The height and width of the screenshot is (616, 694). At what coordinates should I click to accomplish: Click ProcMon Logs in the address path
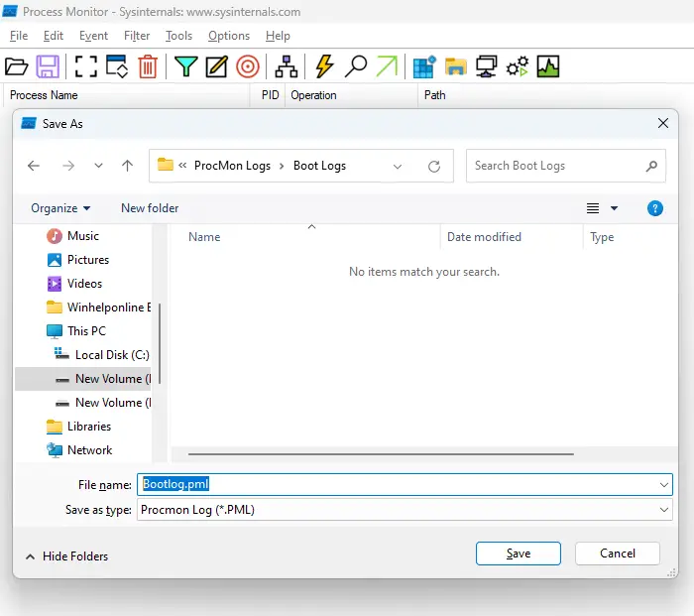tap(232, 166)
